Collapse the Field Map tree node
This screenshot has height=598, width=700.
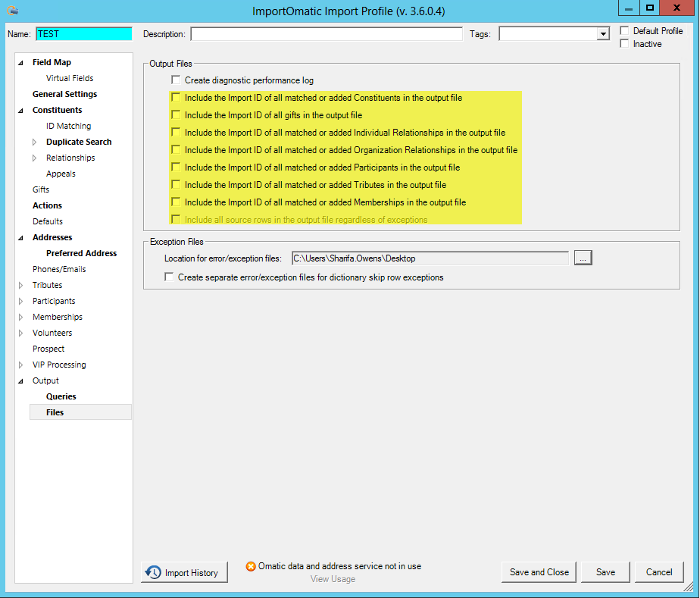pos(21,62)
